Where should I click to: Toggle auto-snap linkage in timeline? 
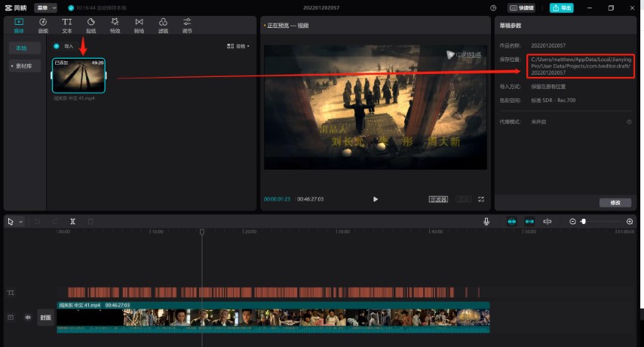point(530,222)
